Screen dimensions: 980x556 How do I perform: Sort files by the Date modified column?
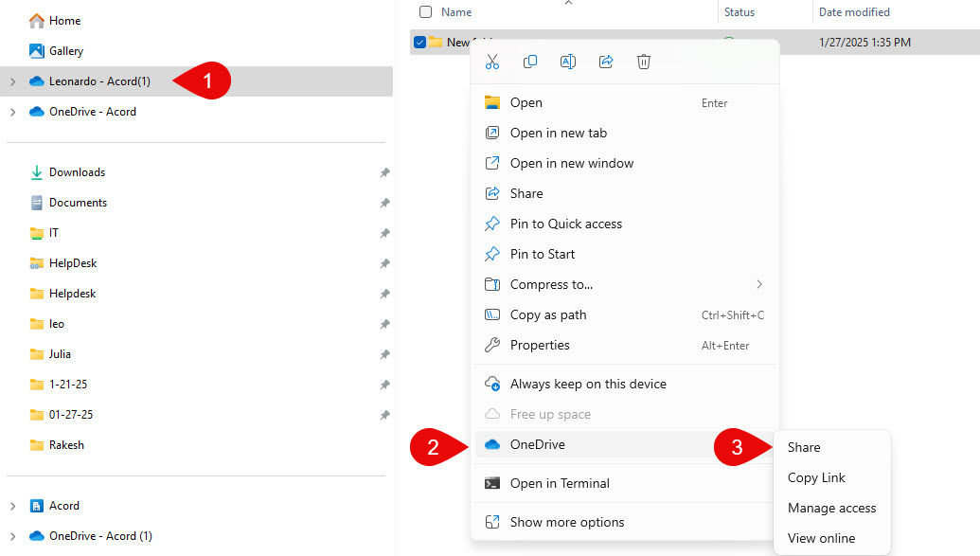tap(853, 11)
